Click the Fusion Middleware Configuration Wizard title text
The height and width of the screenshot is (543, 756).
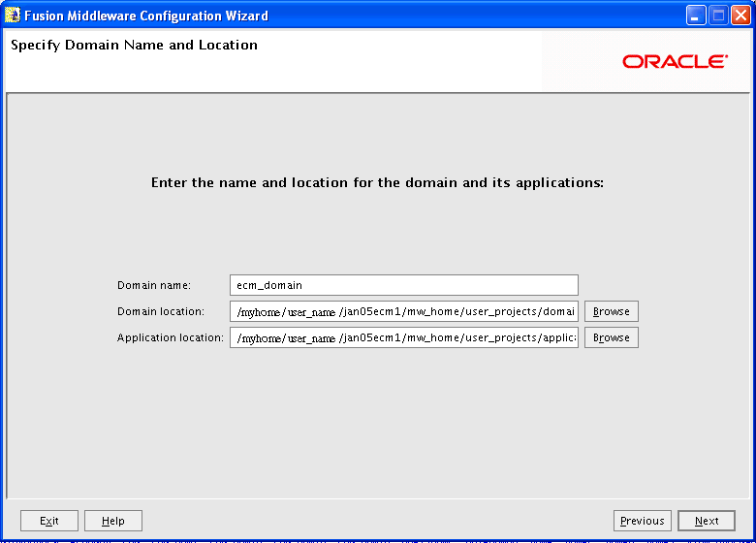pyautogui.click(x=146, y=16)
